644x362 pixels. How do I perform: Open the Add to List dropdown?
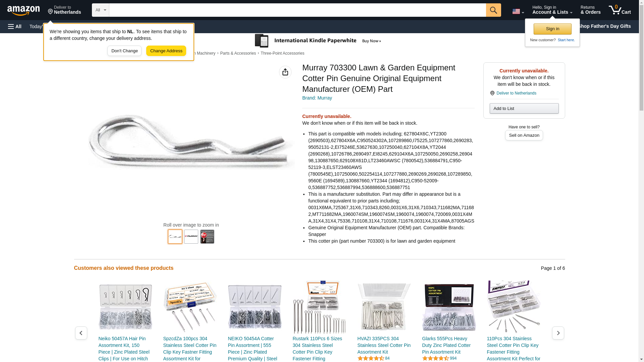click(524, 108)
